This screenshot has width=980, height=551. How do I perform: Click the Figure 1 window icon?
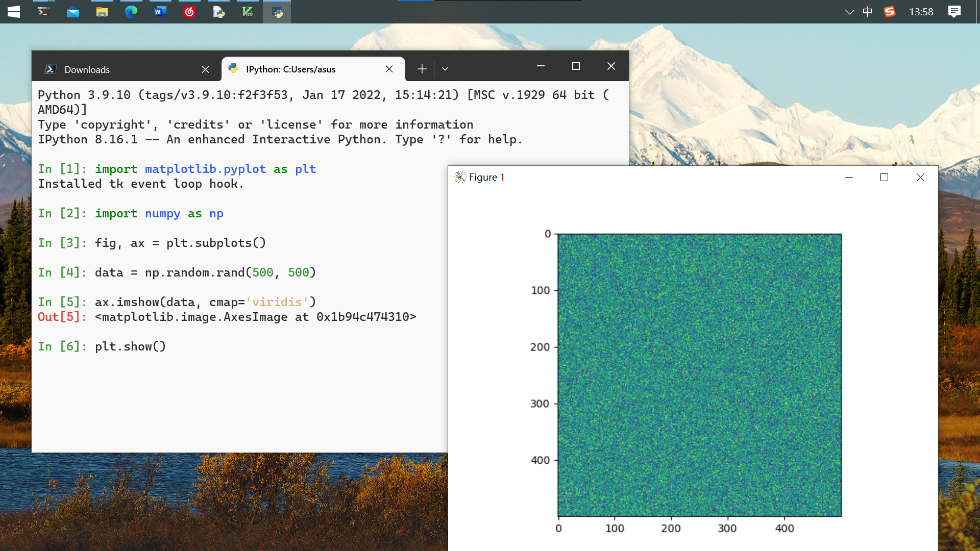coord(460,177)
